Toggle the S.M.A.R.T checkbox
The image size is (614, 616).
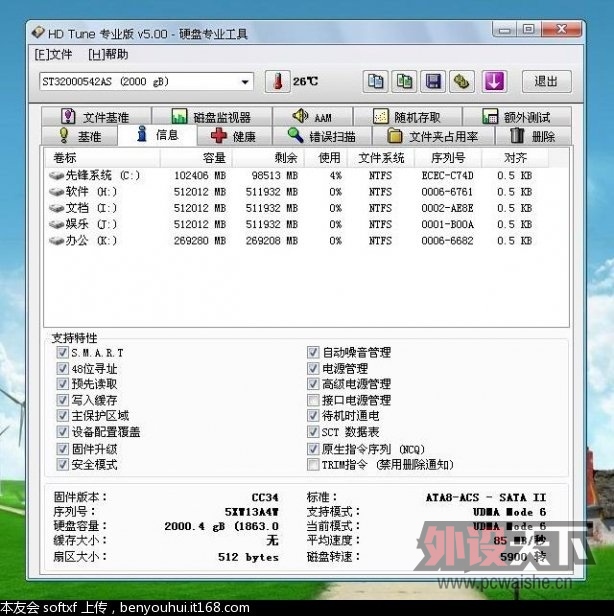coord(62,352)
